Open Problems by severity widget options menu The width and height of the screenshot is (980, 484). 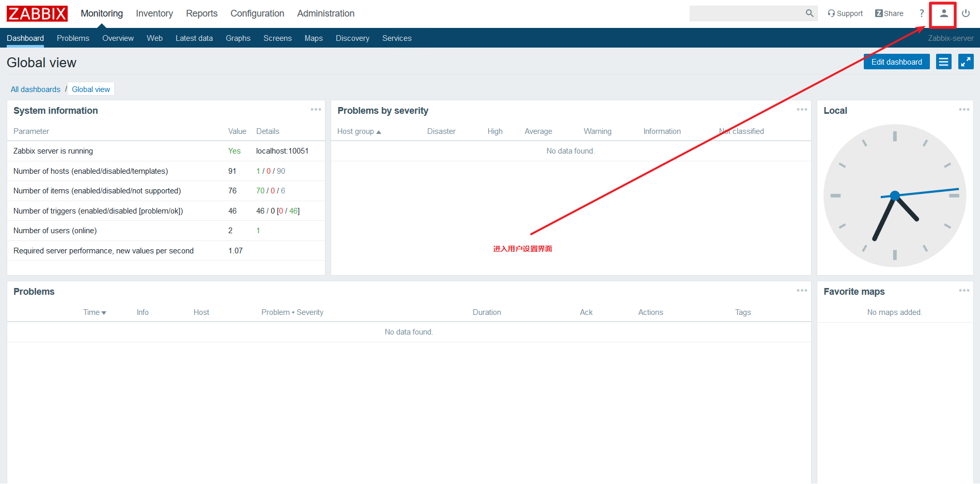click(x=802, y=110)
